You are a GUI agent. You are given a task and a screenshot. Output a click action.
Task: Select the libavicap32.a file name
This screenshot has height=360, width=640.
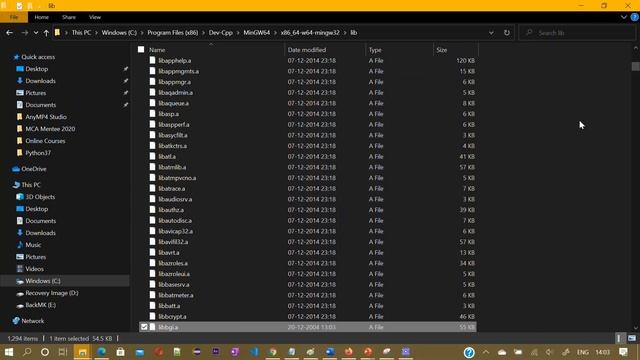pyautogui.click(x=176, y=231)
